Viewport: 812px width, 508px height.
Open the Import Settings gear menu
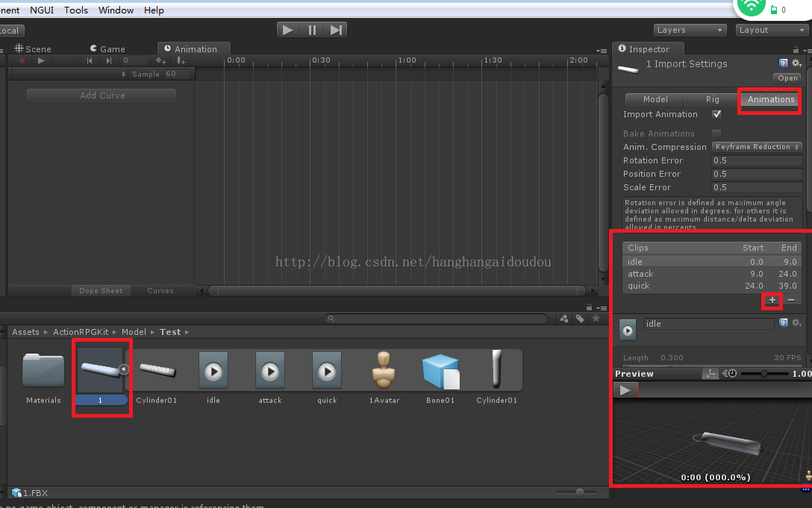[x=796, y=63]
